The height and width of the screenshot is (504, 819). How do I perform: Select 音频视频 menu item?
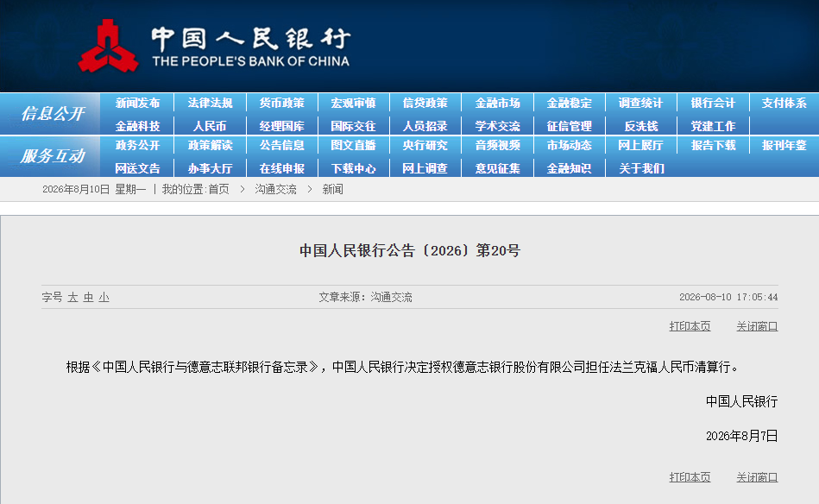497,145
